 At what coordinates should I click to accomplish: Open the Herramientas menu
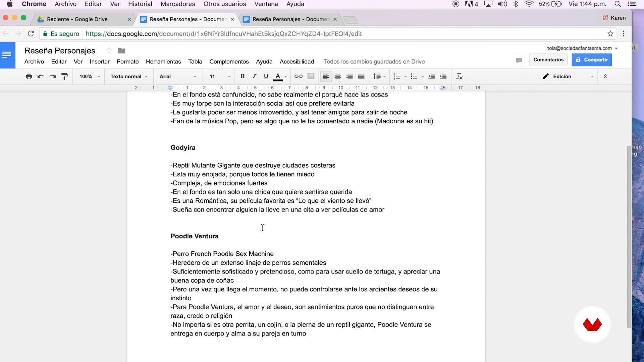163,62
